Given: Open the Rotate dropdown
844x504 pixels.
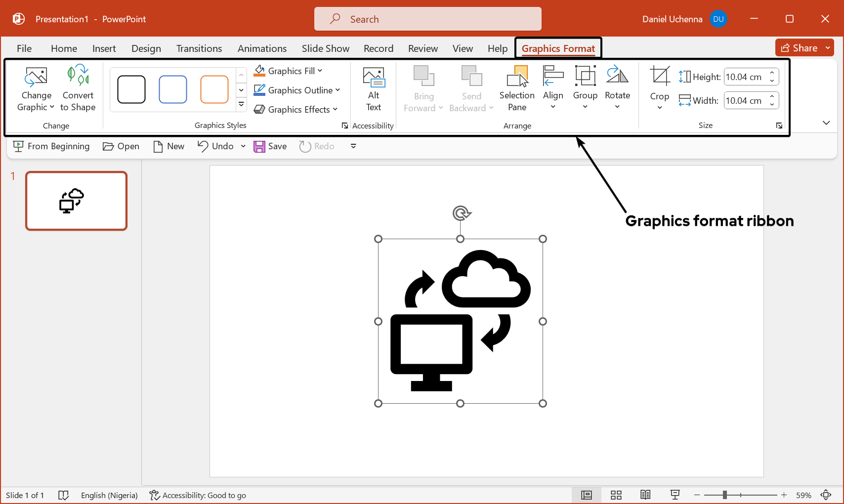Looking at the screenshot, I should tap(617, 106).
